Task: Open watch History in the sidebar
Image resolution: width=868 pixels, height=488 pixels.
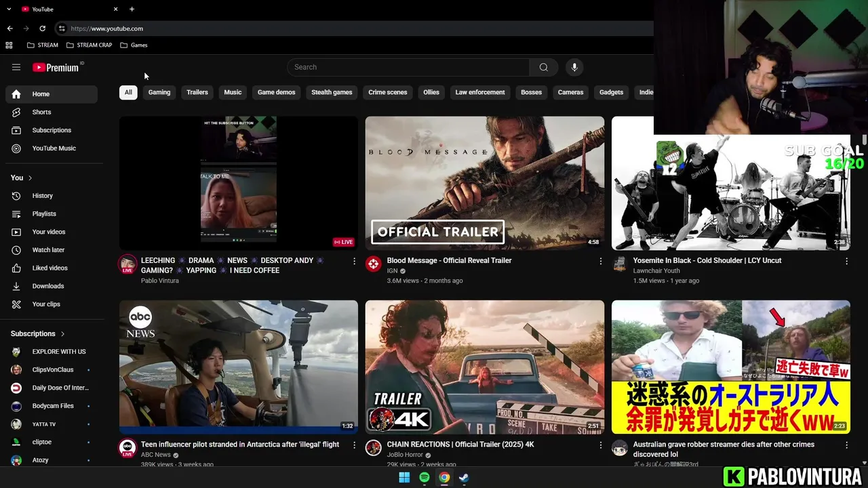Action: [52, 196]
